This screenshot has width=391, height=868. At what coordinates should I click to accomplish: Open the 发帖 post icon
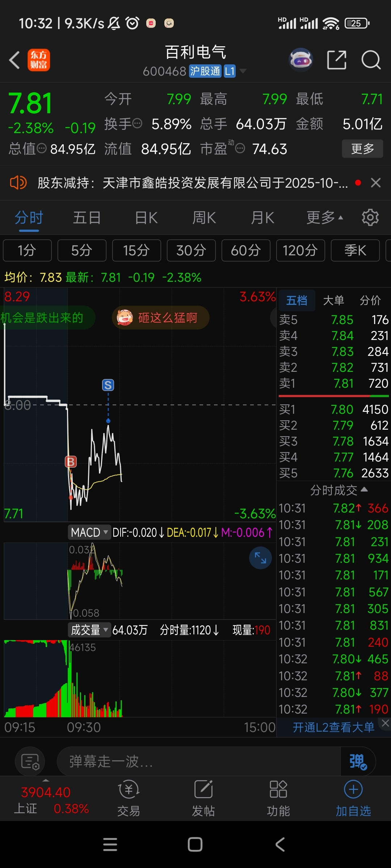(x=203, y=799)
